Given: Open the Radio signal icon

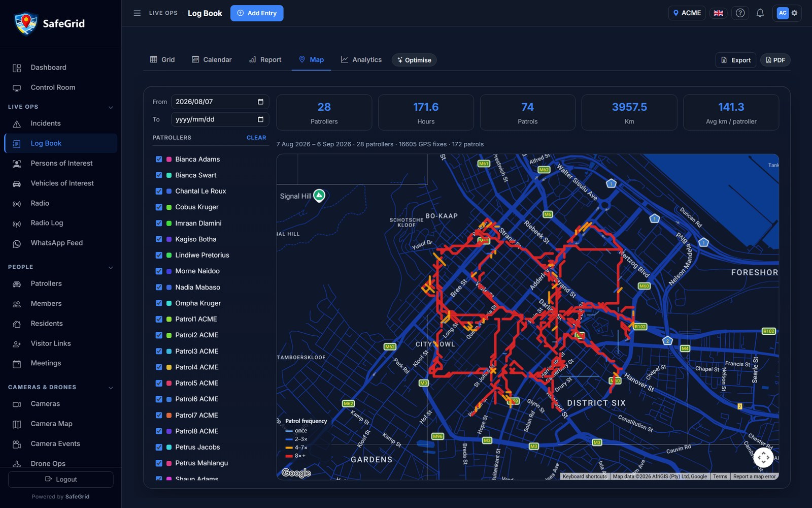Looking at the screenshot, I should tap(17, 204).
